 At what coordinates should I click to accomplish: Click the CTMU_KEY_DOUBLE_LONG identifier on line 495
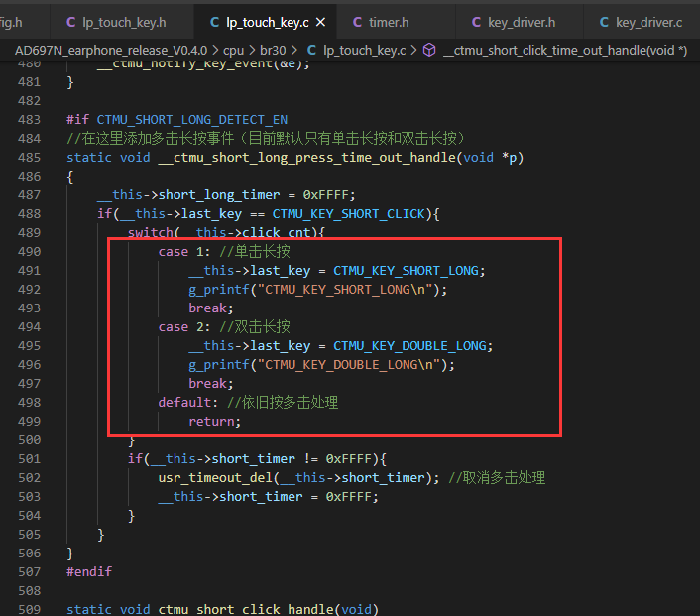[409, 346]
